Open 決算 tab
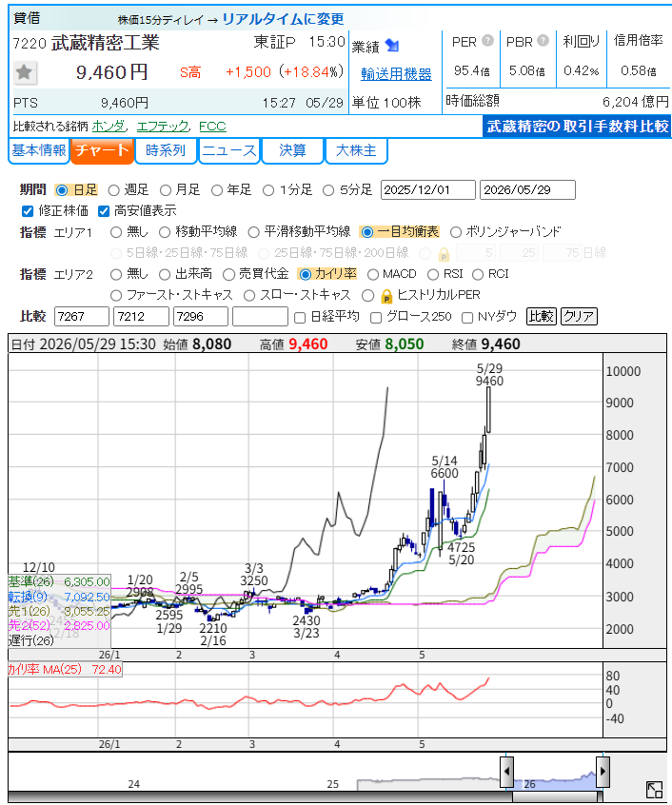 (x=292, y=151)
